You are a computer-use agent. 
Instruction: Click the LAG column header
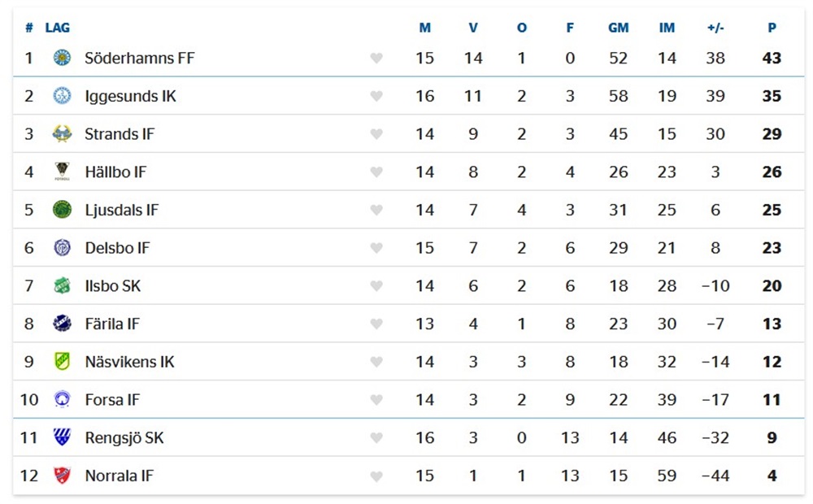coord(58,28)
